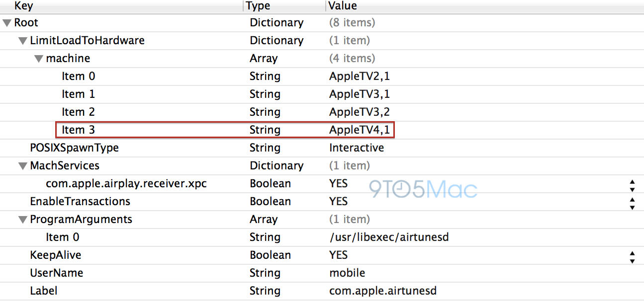Image resolution: width=644 pixels, height=306 pixels.
Task: Click the com.apple.airtunesd Label value
Action: tap(383, 291)
